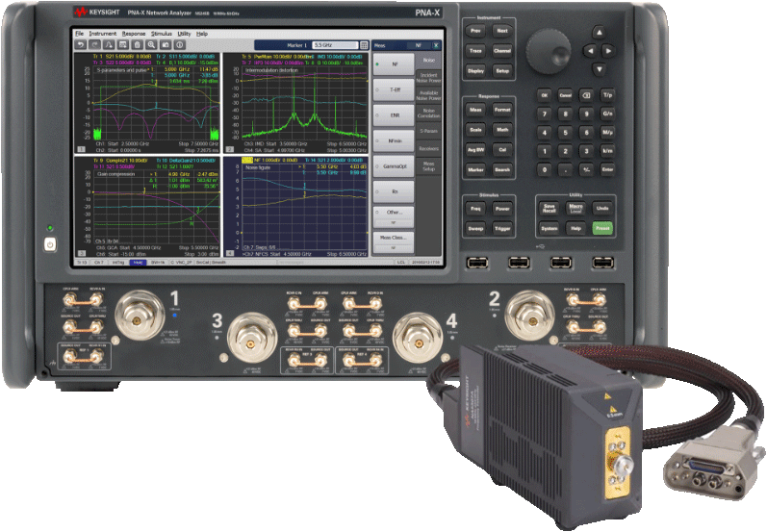The height and width of the screenshot is (532, 767).
Task: Click the Marker 1 value field showing 5.5 GHz
Action: pyautogui.click(x=335, y=45)
